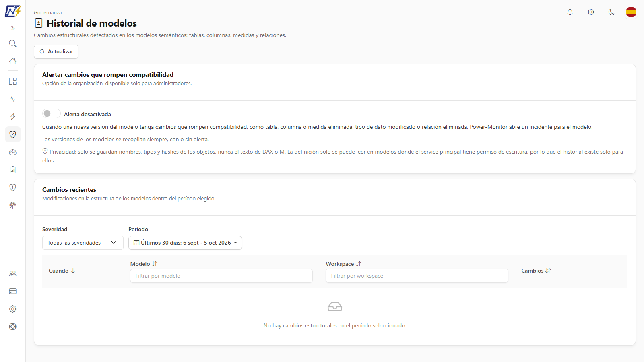Open the sidebar settings gear icon
644x362 pixels.
coord(13,309)
